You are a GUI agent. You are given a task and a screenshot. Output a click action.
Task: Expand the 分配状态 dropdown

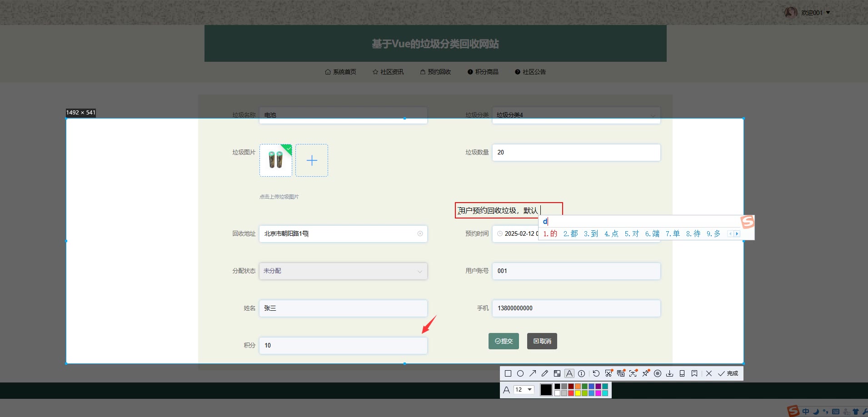(x=343, y=271)
